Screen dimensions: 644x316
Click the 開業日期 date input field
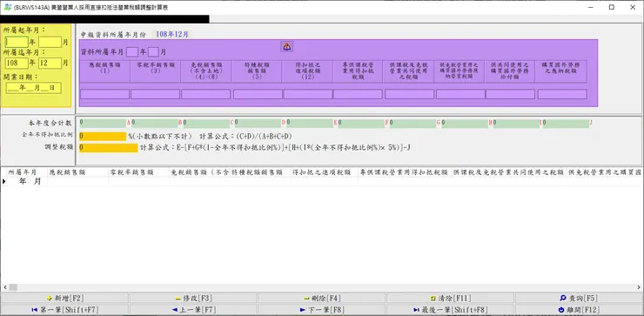34,88
